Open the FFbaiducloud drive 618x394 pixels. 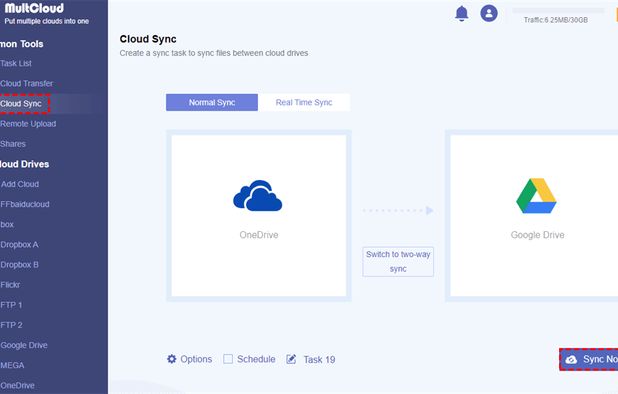pyautogui.click(x=25, y=204)
